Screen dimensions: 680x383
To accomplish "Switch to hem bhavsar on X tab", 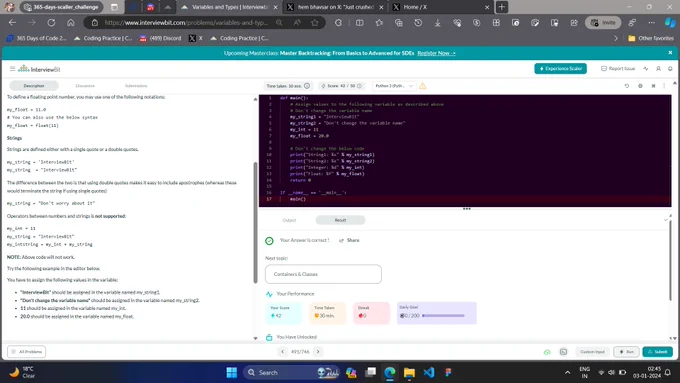I will [335, 7].
